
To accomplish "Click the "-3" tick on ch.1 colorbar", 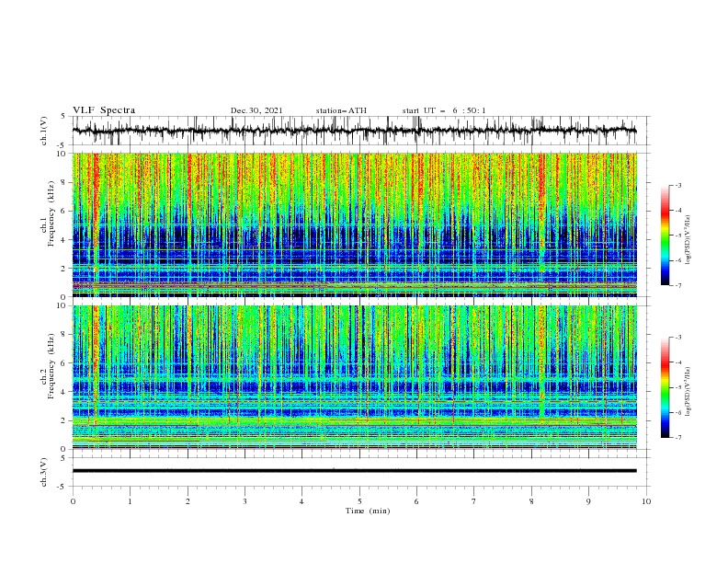I will pyautogui.click(x=678, y=185).
